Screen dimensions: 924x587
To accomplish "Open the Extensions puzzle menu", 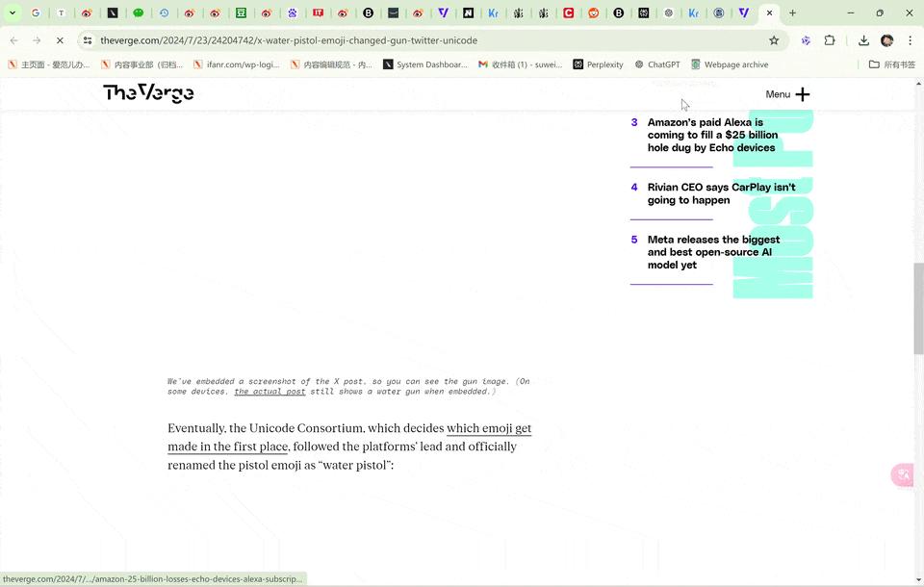I will pyautogui.click(x=830, y=40).
